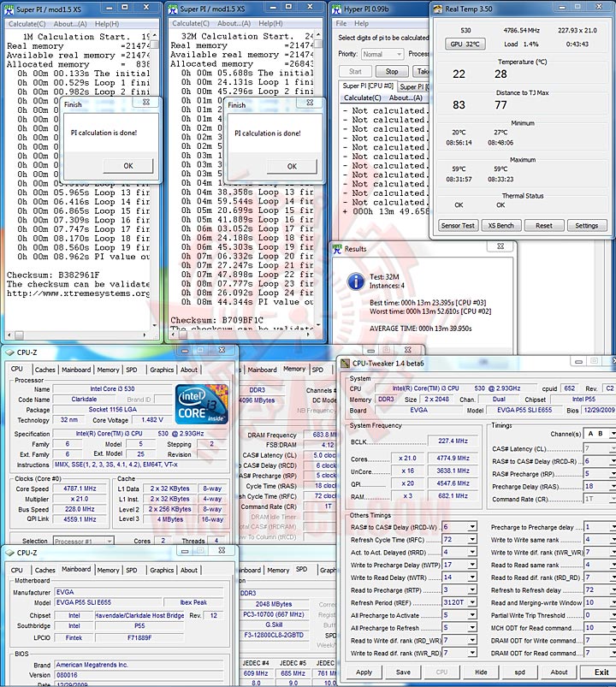
Task: Click vertical scrollbar in 32M Super PI
Action: point(318,180)
